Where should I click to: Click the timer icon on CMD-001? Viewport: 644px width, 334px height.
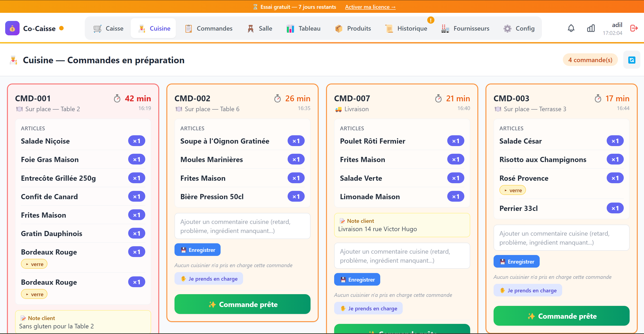(117, 99)
